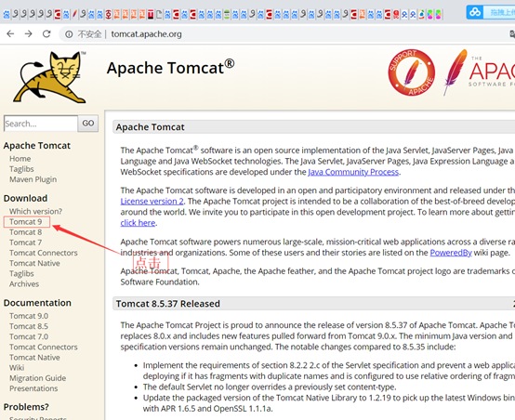Open site info via the not-secure icon

coord(69,34)
